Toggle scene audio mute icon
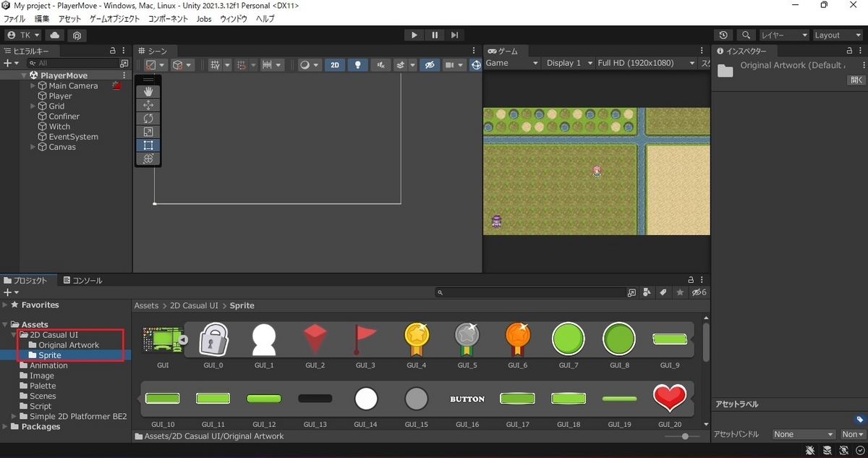This screenshot has height=458, width=868. 380,64
